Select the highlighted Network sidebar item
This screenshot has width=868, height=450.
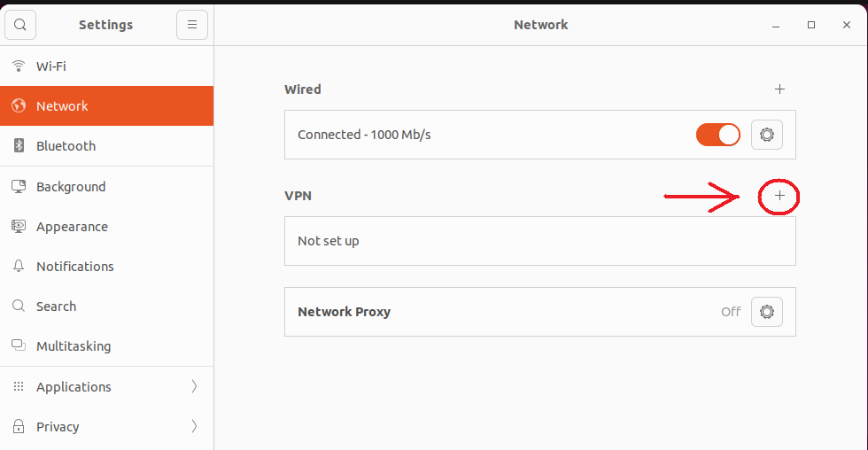click(x=62, y=106)
